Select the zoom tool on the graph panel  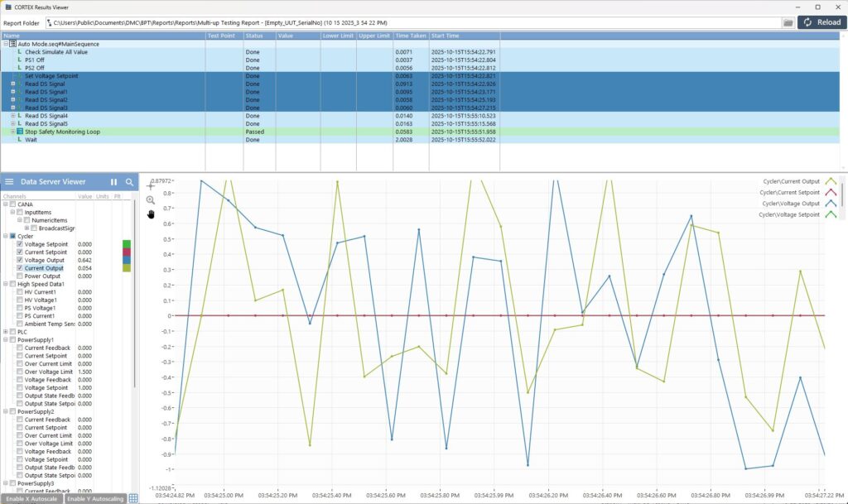[x=151, y=199]
